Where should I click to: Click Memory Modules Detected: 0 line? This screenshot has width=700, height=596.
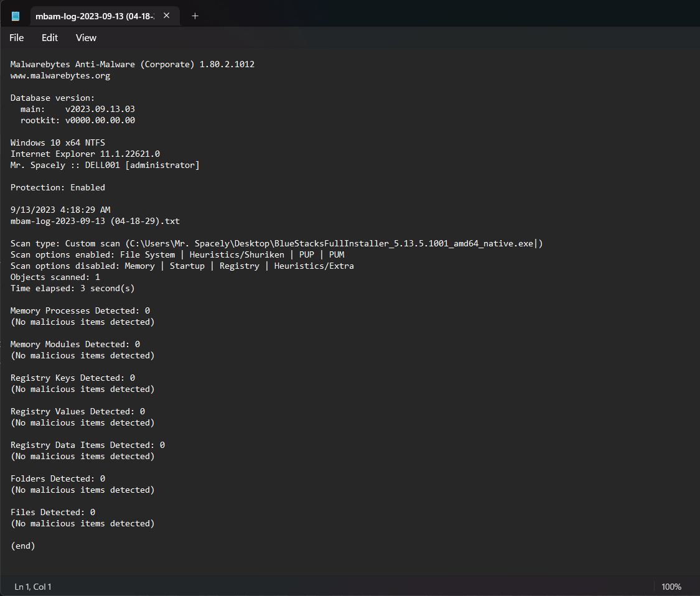click(x=75, y=344)
